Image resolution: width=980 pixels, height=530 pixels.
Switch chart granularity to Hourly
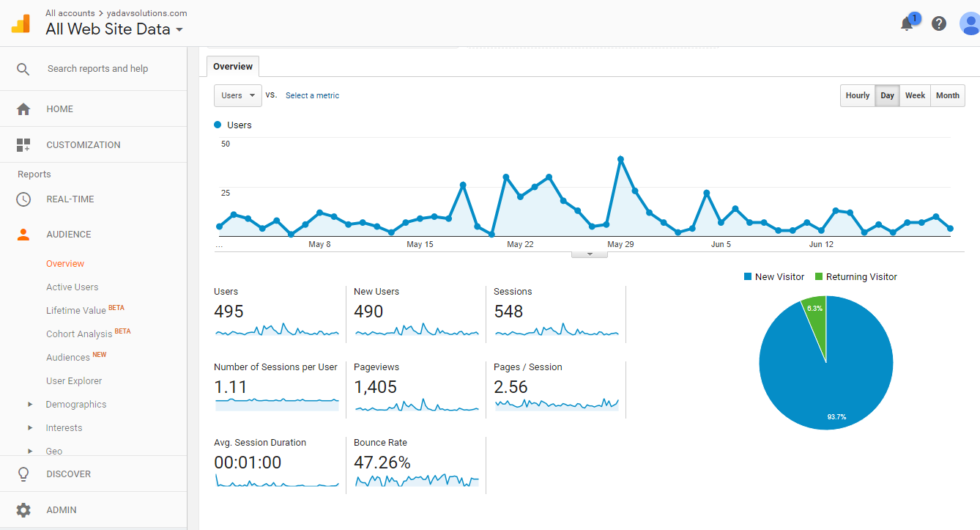857,96
